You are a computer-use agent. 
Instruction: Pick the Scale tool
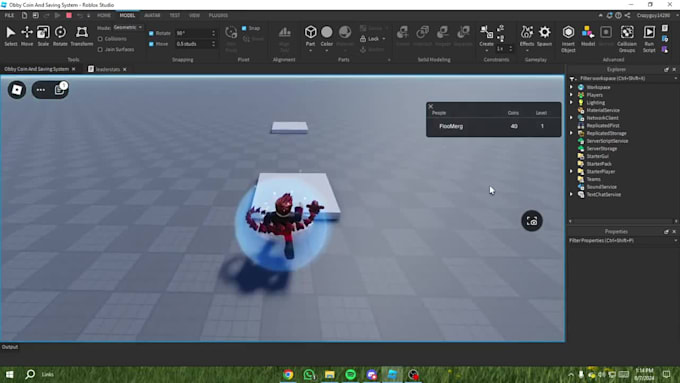tap(43, 36)
